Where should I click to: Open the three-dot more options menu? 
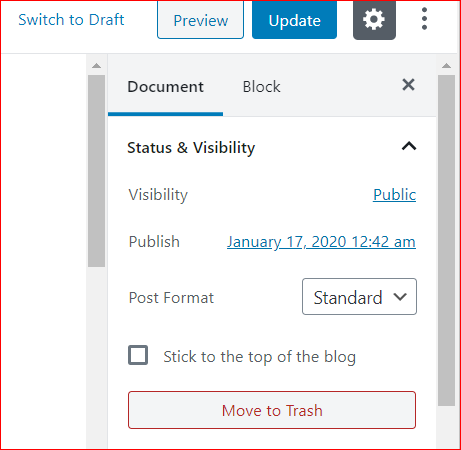pos(424,19)
